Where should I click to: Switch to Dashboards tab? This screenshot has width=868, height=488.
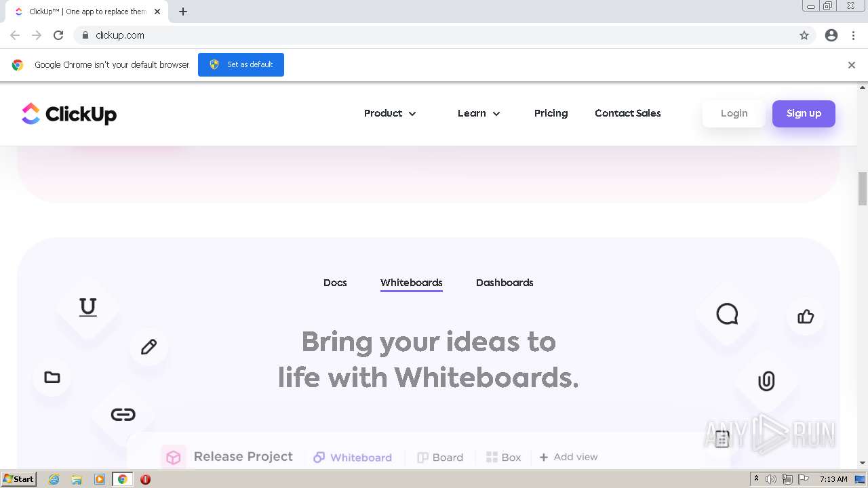[505, 283]
